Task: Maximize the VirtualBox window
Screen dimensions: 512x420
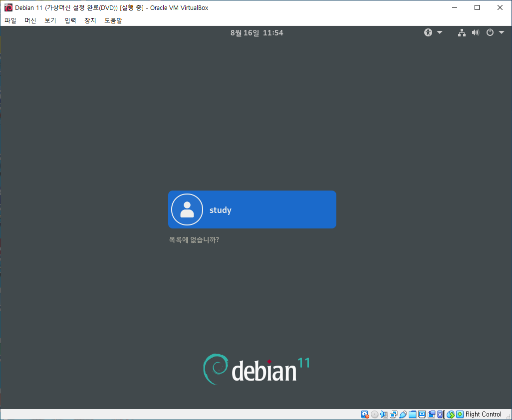Action: click(477, 7)
